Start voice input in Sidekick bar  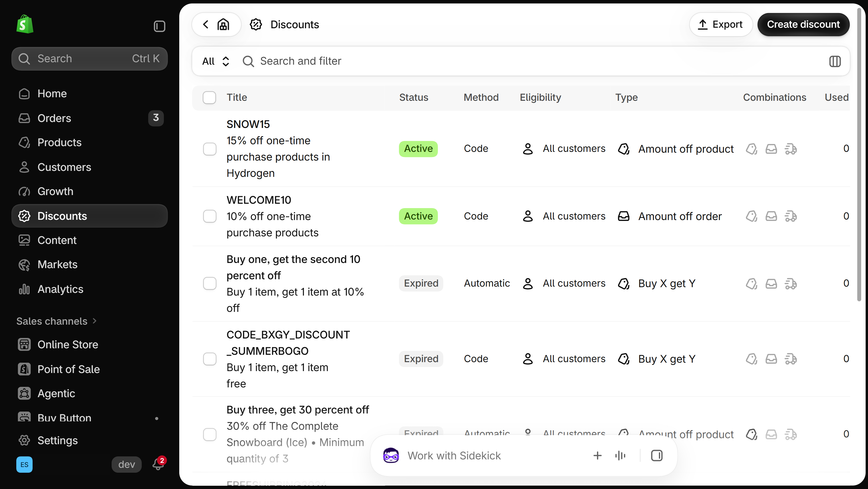pyautogui.click(x=620, y=455)
